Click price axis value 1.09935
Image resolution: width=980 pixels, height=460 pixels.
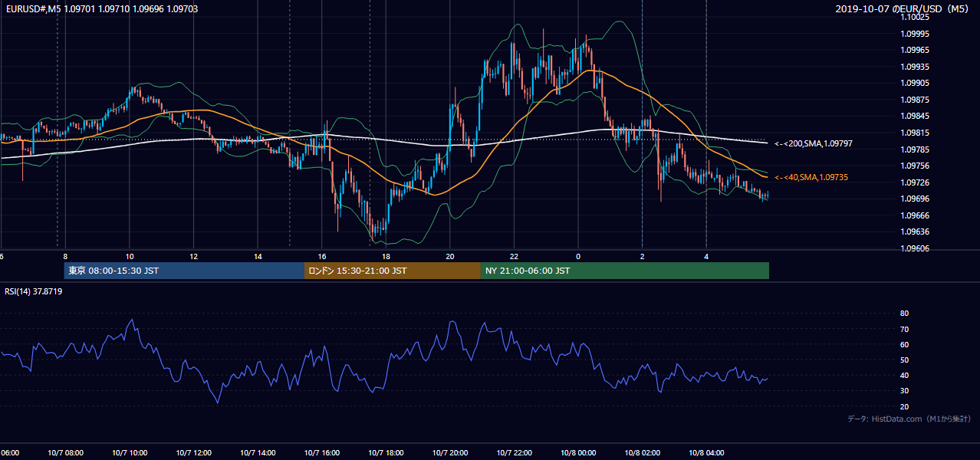[x=915, y=67]
